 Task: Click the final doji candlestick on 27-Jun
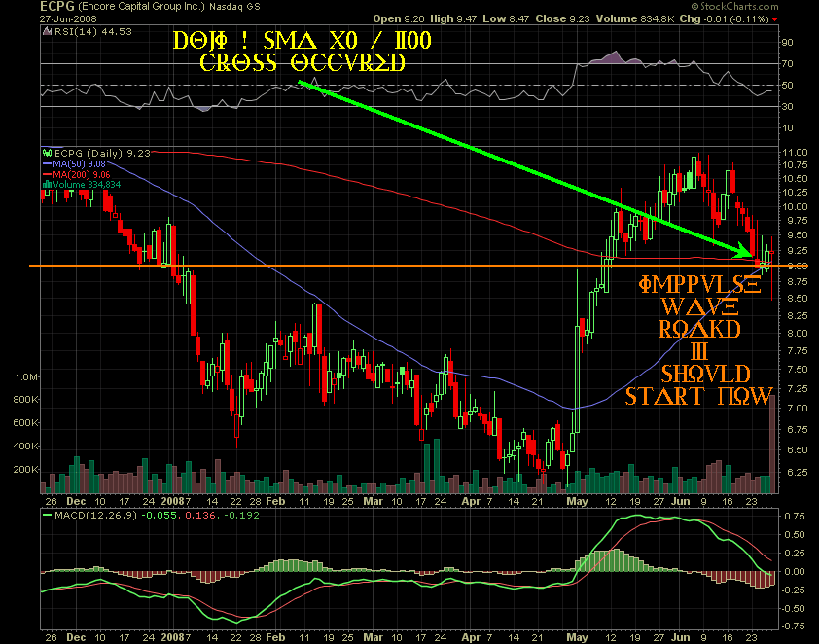click(772, 268)
